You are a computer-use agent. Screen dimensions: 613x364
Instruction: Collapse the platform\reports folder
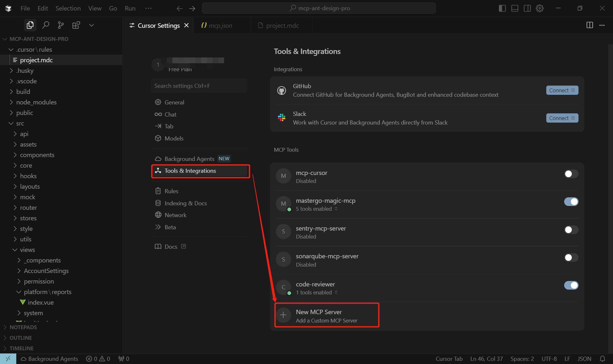(x=61, y=292)
